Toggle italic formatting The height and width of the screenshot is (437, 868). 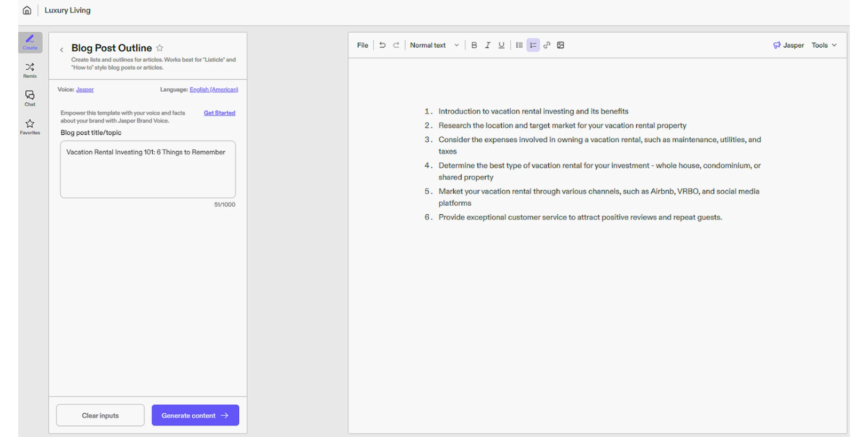[487, 45]
